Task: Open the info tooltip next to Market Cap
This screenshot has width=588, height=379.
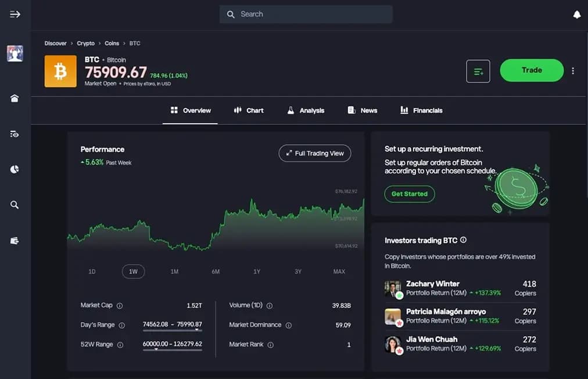Action: [120, 305]
